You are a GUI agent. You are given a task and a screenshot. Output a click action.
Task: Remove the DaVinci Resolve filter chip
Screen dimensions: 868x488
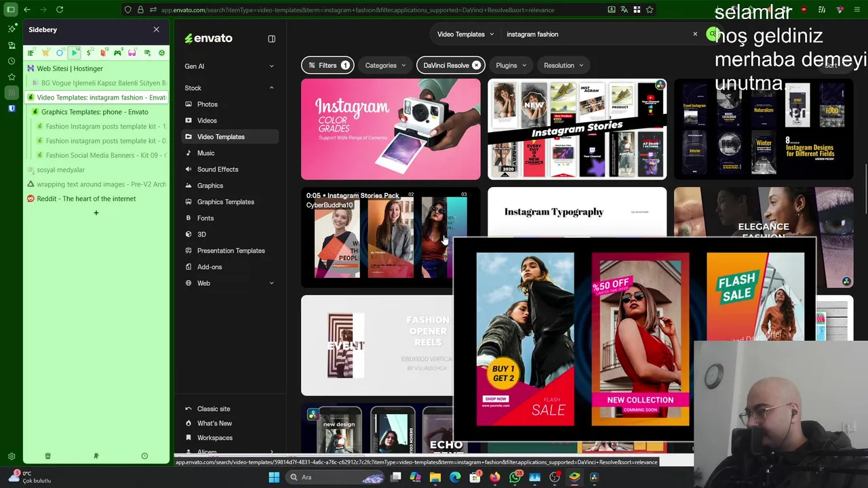[476, 66]
